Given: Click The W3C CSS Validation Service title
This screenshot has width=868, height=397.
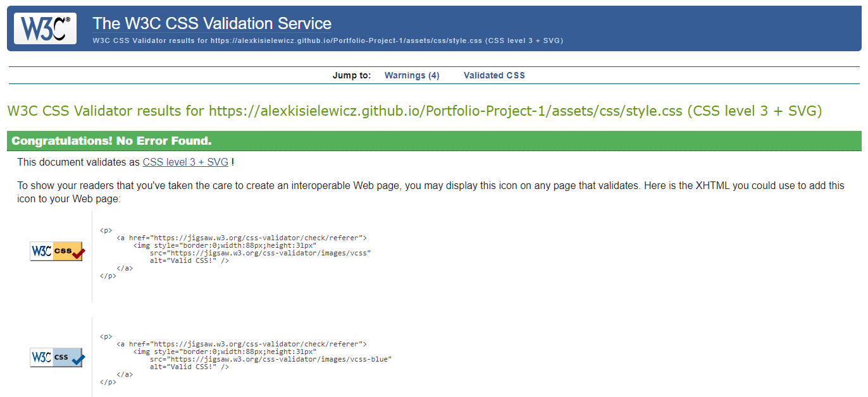Looking at the screenshot, I should 212,23.
